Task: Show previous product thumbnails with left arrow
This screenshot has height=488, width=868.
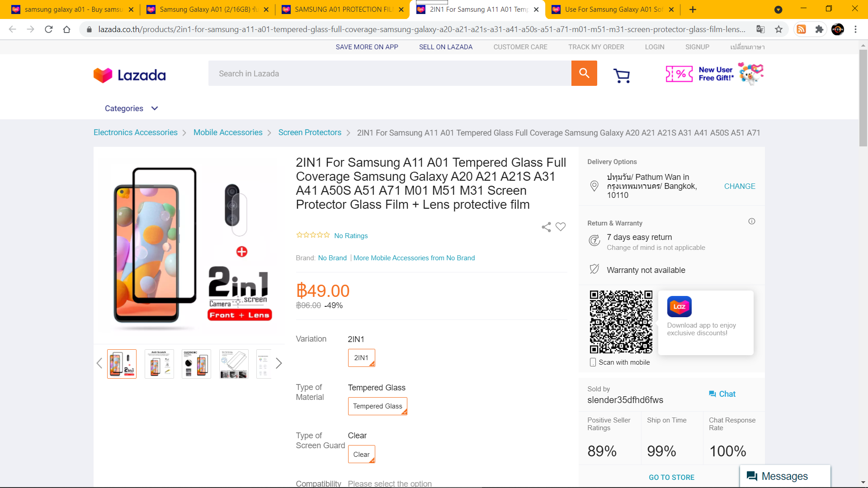Action: (x=99, y=363)
